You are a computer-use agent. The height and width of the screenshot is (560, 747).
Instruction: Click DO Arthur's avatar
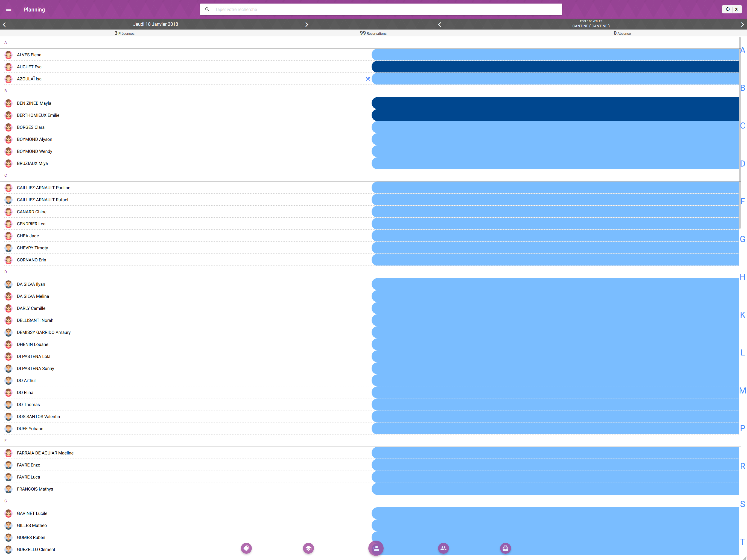pos(9,381)
